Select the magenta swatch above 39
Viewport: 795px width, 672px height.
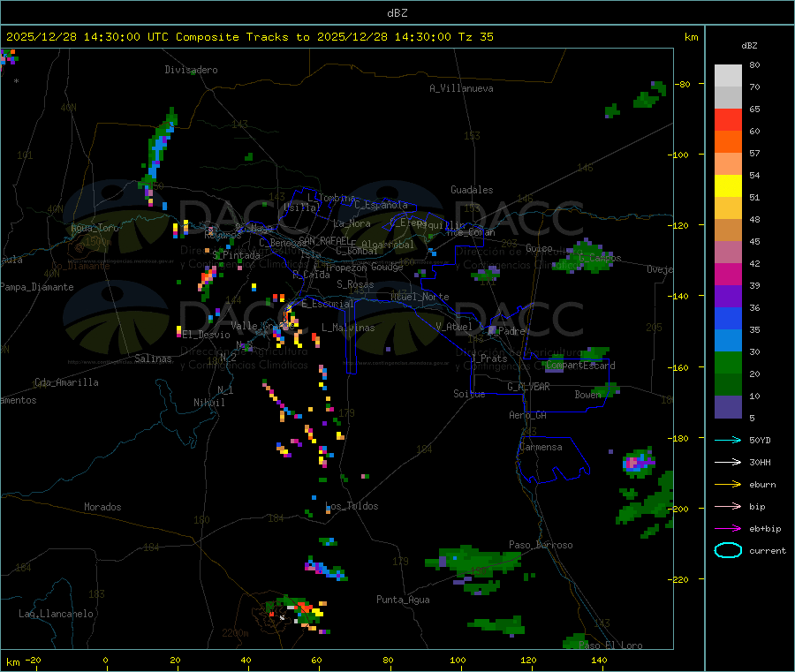[728, 274]
